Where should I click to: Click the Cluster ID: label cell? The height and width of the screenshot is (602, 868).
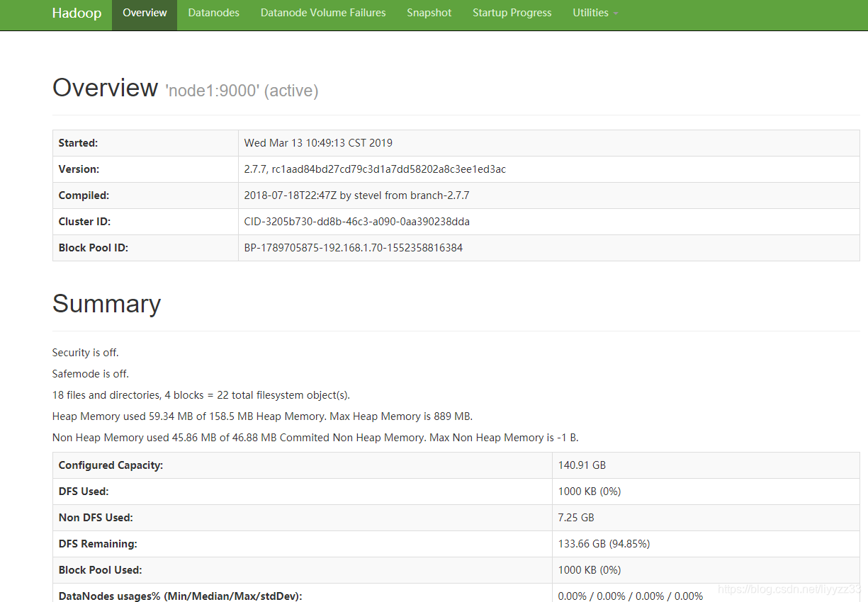[145, 222]
